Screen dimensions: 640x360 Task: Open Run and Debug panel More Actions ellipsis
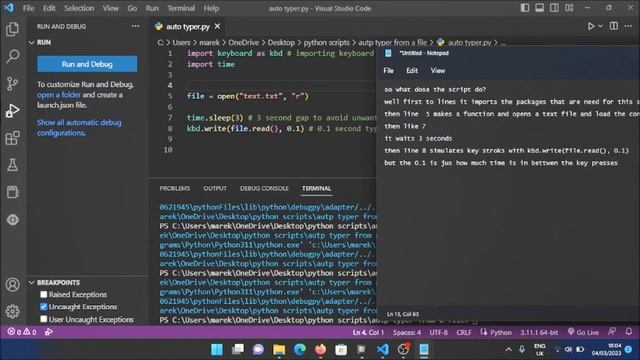[x=135, y=26]
